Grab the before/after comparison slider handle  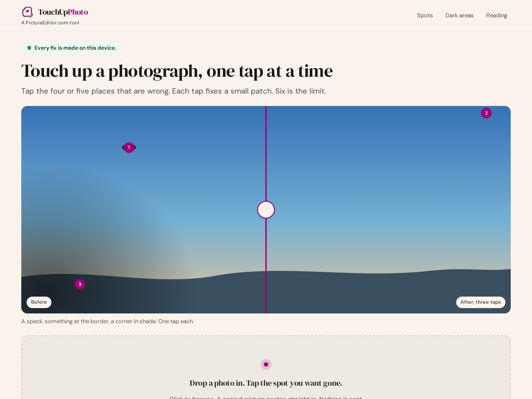[266, 210]
